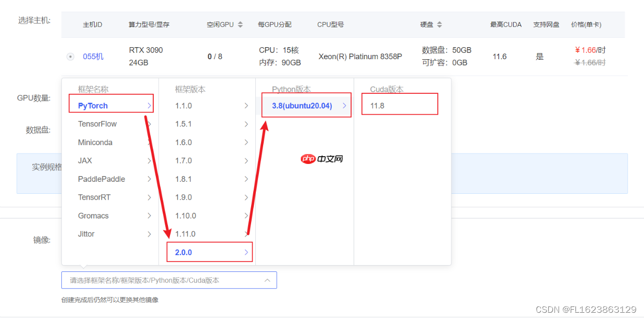Image resolution: width=644 pixels, height=318 pixels.
Task: Sort by 硬盘 column arrows
Action: click(x=439, y=25)
